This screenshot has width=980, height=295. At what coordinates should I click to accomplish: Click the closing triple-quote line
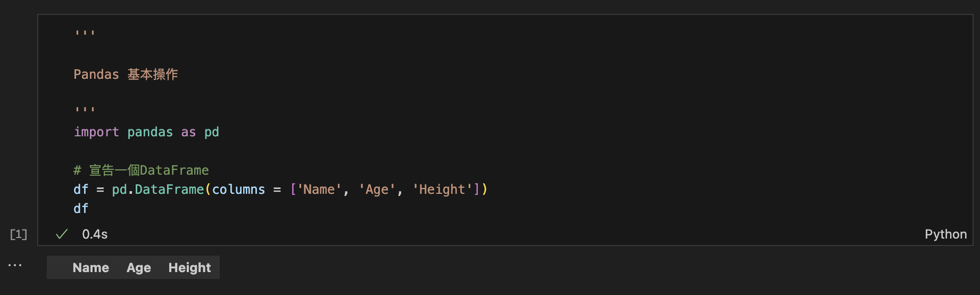pyautogui.click(x=85, y=110)
